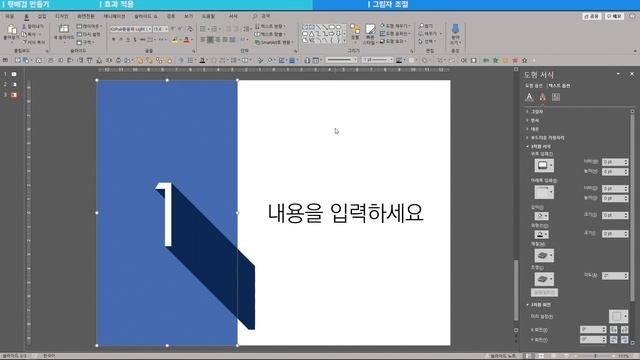Screen dimensions: 640x360
Task: Open the 3-D rotation Presets dropdown
Action: (618, 317)
